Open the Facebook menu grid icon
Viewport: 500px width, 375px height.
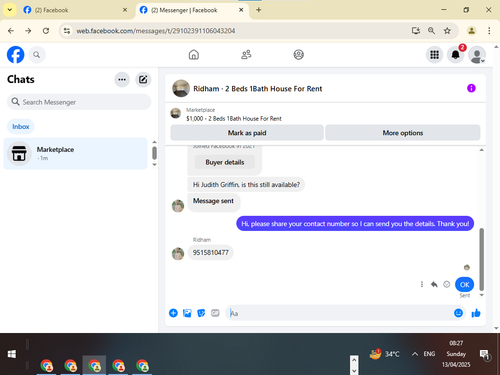tap(434, 55)
